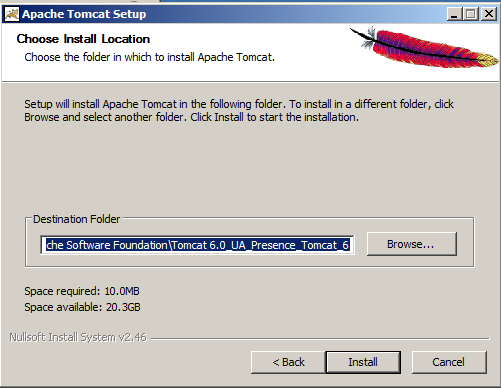Minimize the Apache Tomcat Setup window
The image size is (501, 388).
[454, 14]
